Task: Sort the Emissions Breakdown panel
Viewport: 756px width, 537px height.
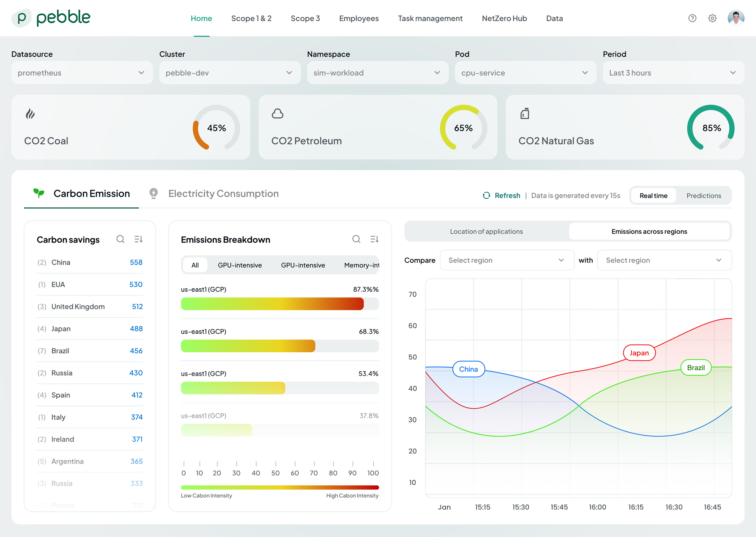Action: 374,239
